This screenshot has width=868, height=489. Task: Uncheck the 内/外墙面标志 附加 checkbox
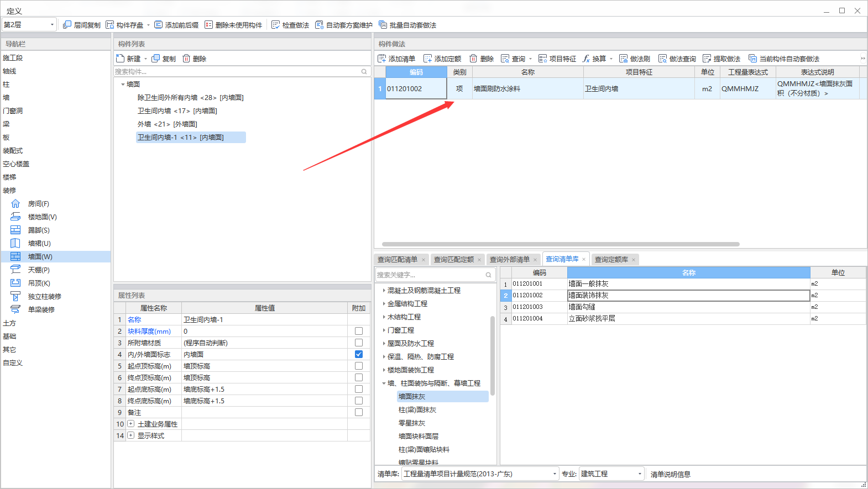[x=359, y=354]
